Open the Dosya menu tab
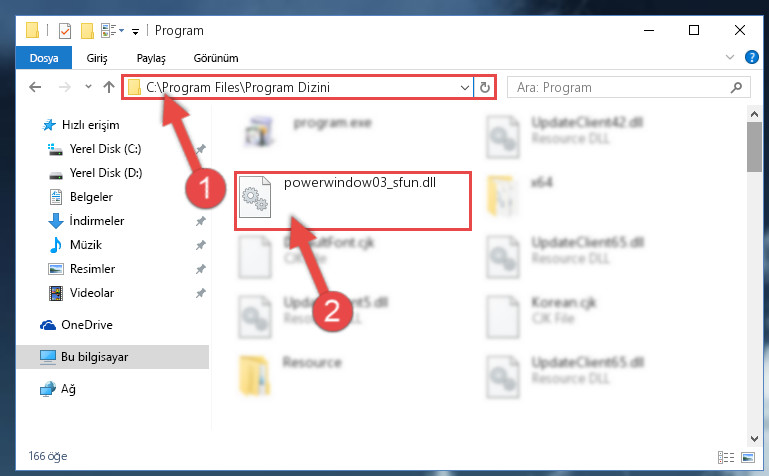 [x=44, y=58]
